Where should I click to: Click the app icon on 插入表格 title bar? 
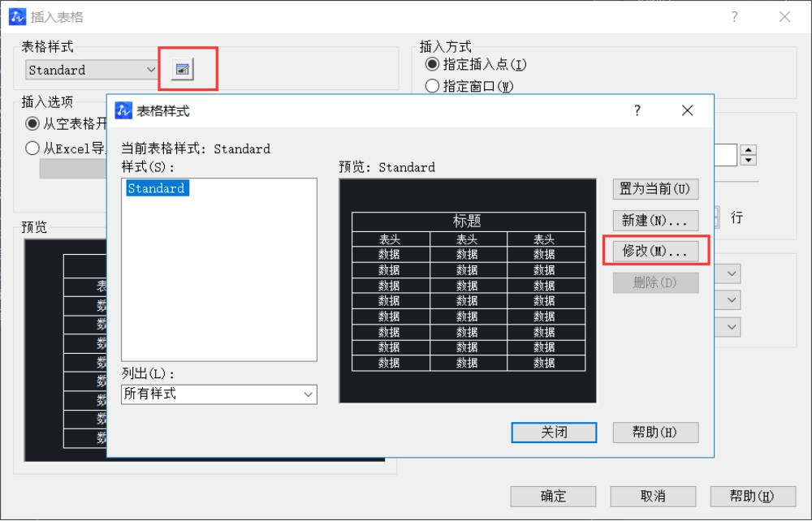(x=16, y=16)
